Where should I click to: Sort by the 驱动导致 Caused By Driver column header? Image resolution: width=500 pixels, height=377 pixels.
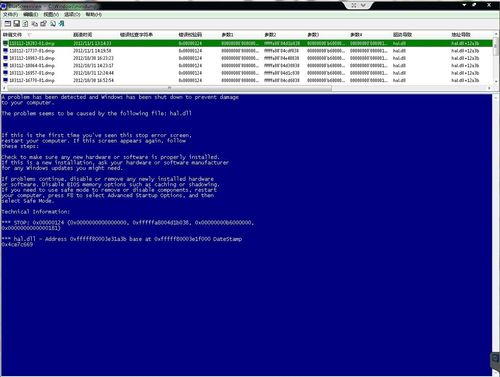pos(421,35)
